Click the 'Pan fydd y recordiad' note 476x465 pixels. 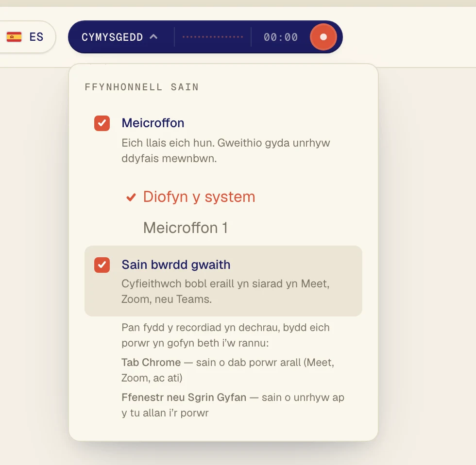coord(225,335)
